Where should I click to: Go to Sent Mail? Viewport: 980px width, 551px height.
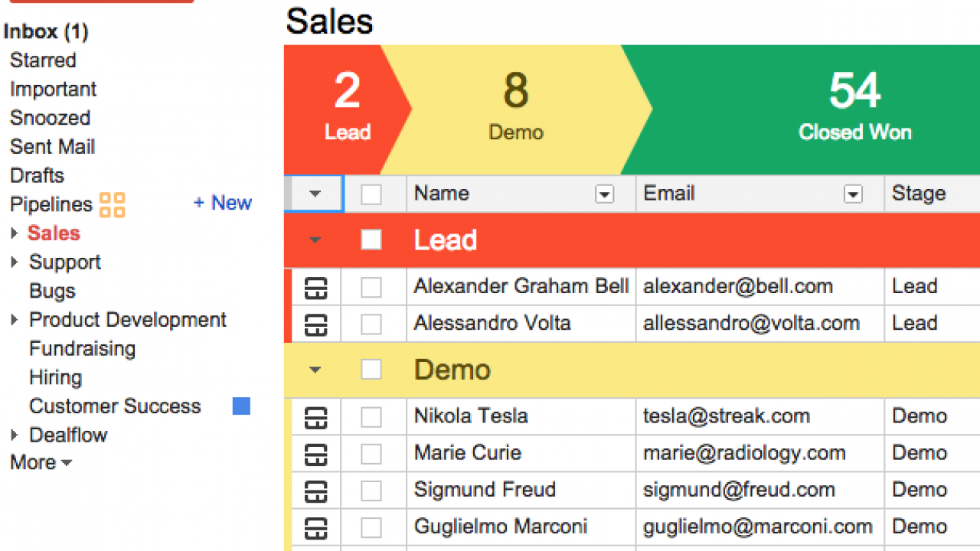tap(53, 147)
